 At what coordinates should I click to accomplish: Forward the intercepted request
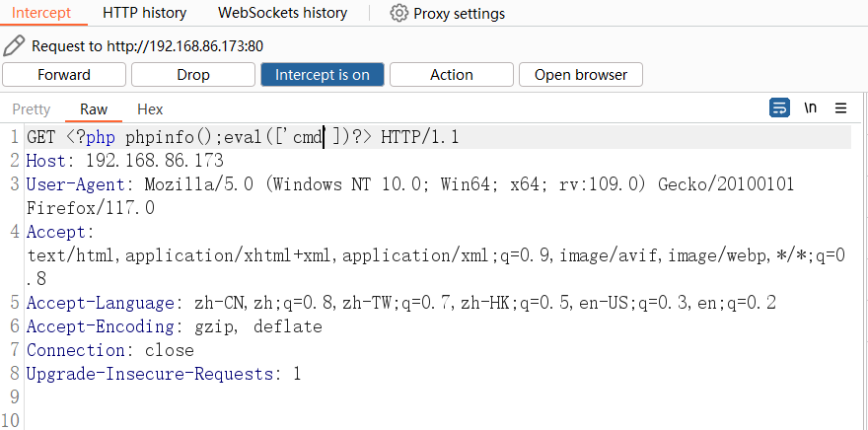[64, 75]
